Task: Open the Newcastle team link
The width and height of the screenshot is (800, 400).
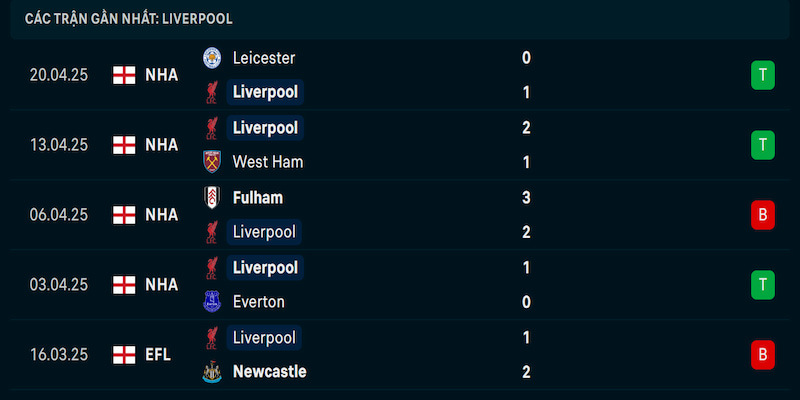Action: point(269,372)
